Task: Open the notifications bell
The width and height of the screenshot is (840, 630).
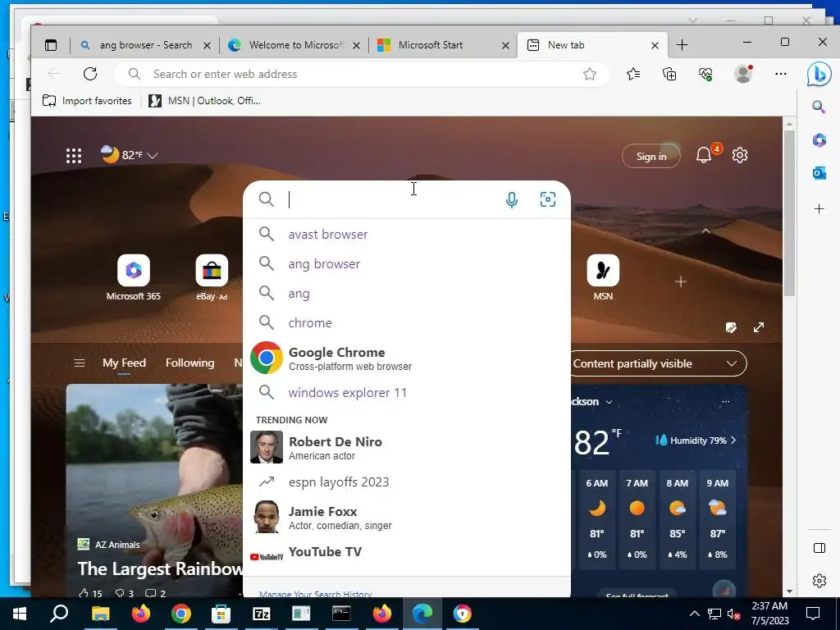Action: pos(703,155)
